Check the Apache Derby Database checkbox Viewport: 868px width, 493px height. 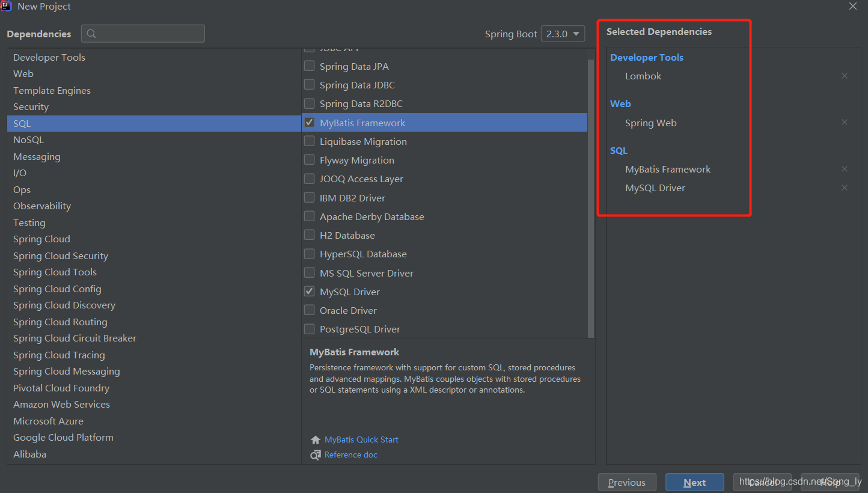309,216
